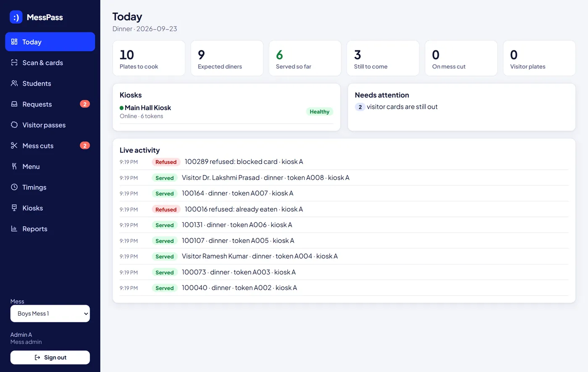588x372 pixels.
Task: Click the Visitor Dr. Lakshmi Prasad activity row
Action: point(344,178)
